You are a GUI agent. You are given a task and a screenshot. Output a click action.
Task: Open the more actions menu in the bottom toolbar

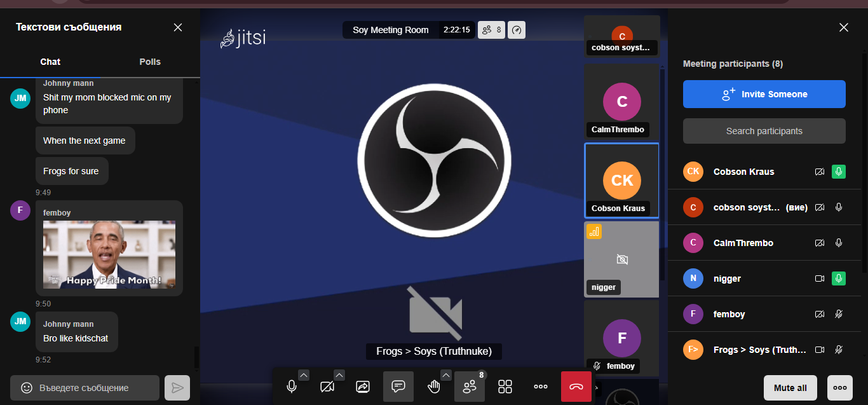tap(541, 387)
